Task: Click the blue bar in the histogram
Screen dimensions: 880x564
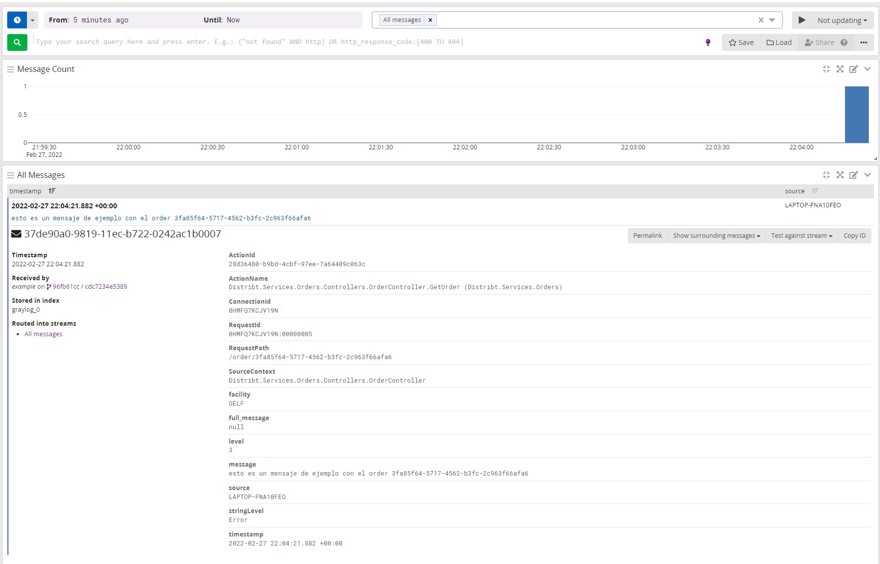Action: click(856, 114)
